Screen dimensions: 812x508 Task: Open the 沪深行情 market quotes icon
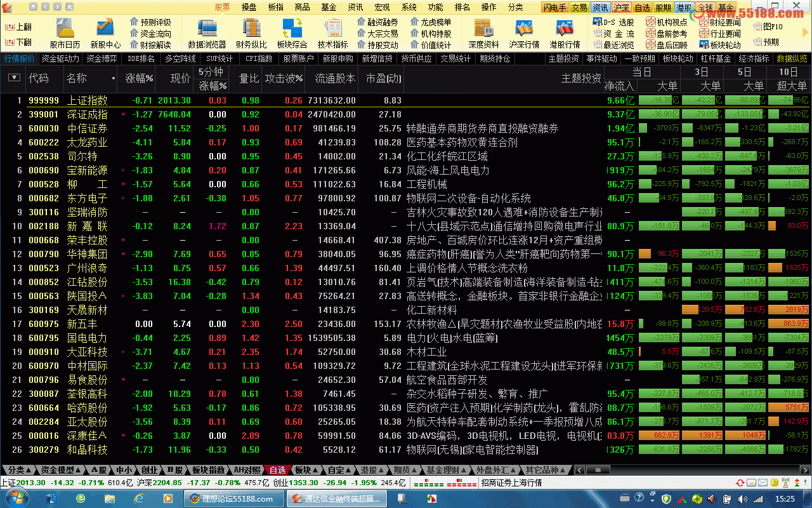(x=524, y=33)
